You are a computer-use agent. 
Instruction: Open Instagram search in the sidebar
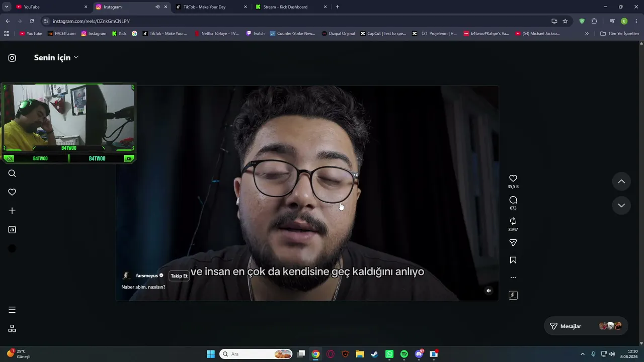click(12, 173)
